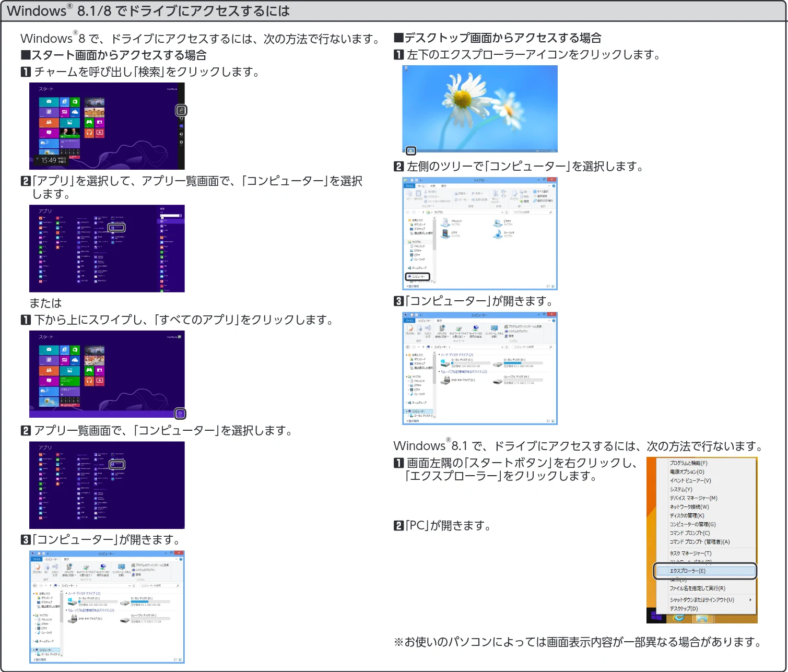The width and height of the screenshot is (788, 672).
Task: Open the People tile on the charm-bar Start screen
Action: [49, 122]
